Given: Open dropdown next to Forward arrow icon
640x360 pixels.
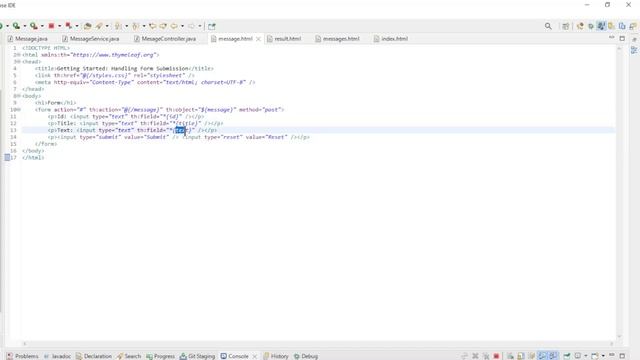Looking at the screenshot, I should coord(200,26).
